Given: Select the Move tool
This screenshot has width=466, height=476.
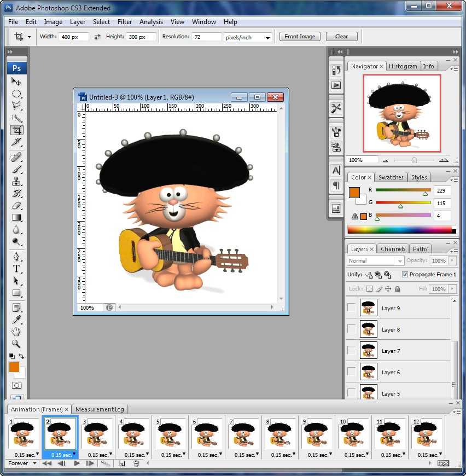Looking at the screenshot, I should point(16,82).
